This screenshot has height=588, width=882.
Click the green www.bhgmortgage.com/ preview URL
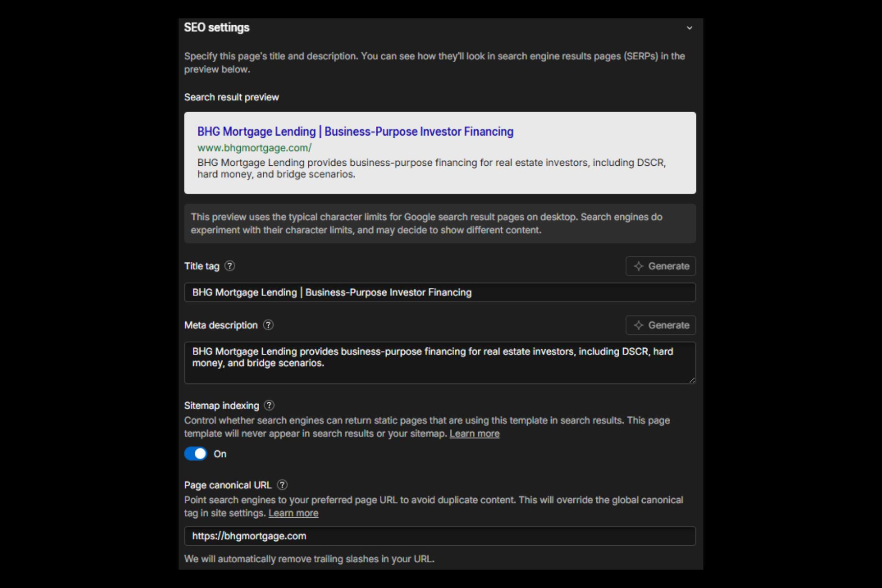254,148
